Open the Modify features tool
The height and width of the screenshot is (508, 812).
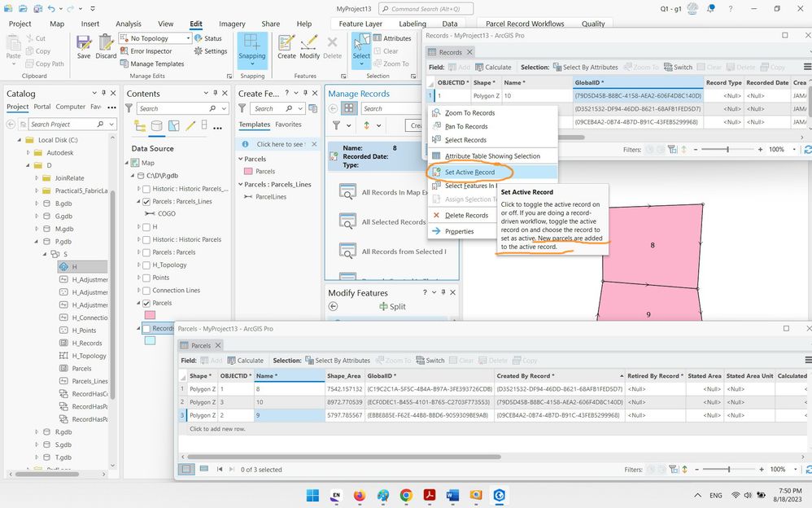click(x=309, y=47)
